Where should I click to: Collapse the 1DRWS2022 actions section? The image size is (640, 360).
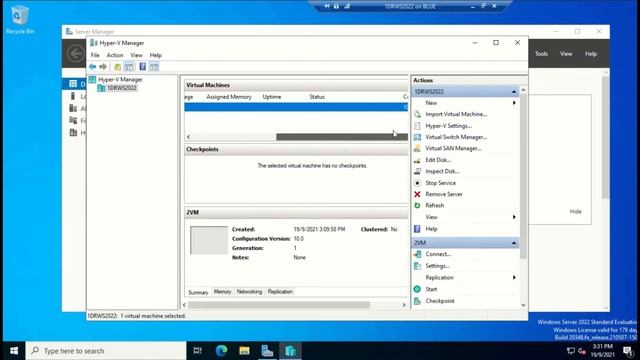[x=514, y=92]
